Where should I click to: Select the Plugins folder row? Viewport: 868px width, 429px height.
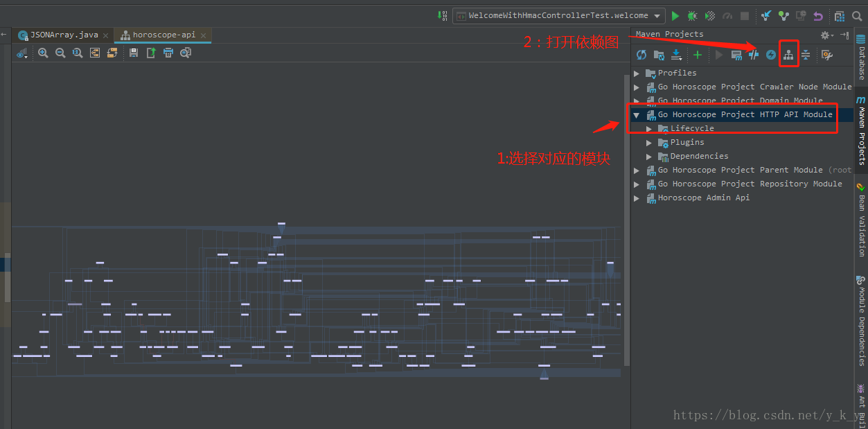click(742, 142)
